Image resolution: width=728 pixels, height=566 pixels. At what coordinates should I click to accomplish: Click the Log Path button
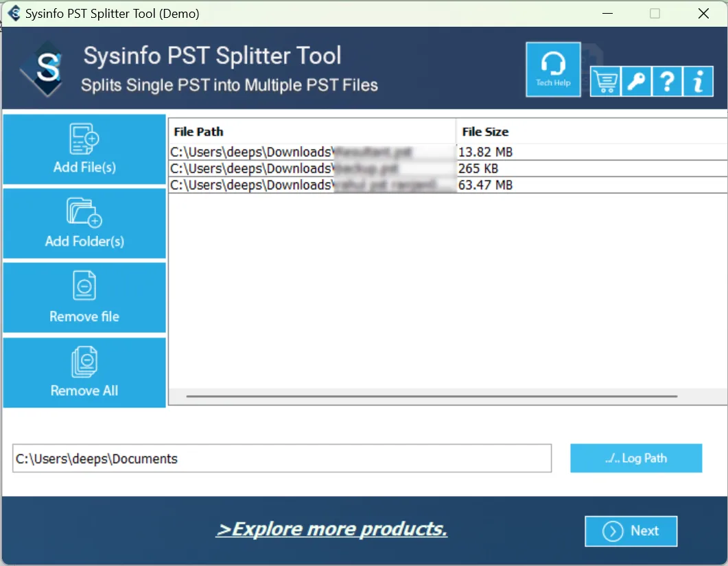(635, 458)
